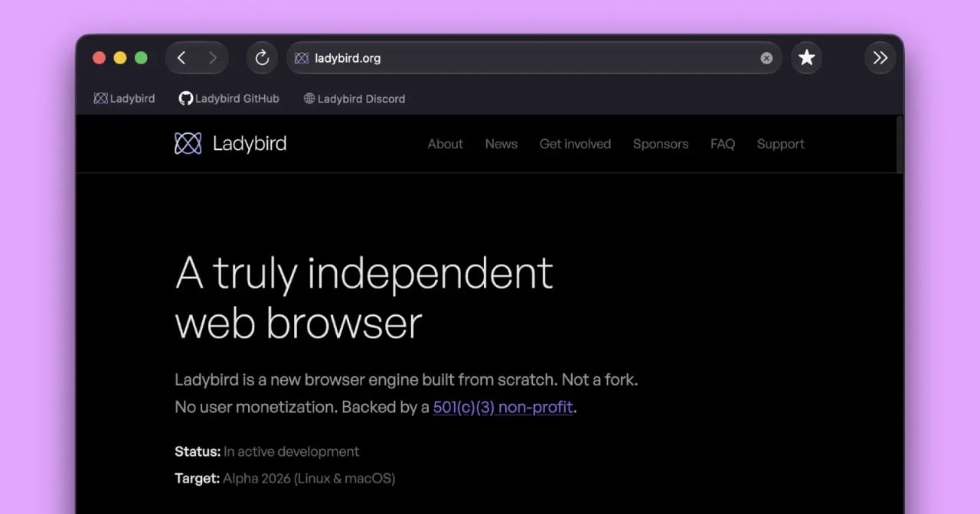Open the About page in site navigation
Screen dimensions: 980x514
(445, 144)
